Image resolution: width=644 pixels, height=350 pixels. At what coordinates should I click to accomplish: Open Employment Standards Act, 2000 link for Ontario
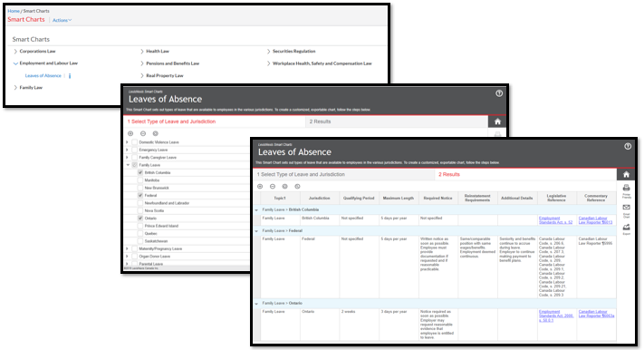pyautogui.click(x=556, y=316)
